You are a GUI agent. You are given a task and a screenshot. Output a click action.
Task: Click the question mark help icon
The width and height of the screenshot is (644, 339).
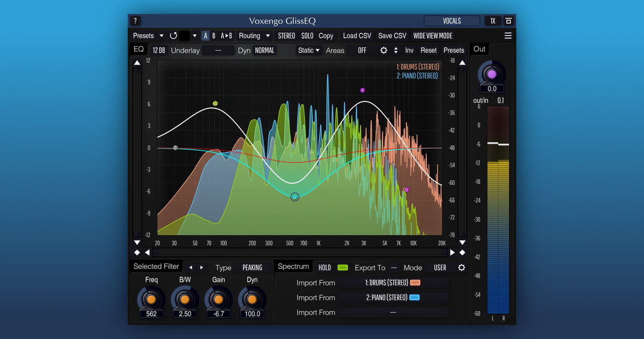135,21
